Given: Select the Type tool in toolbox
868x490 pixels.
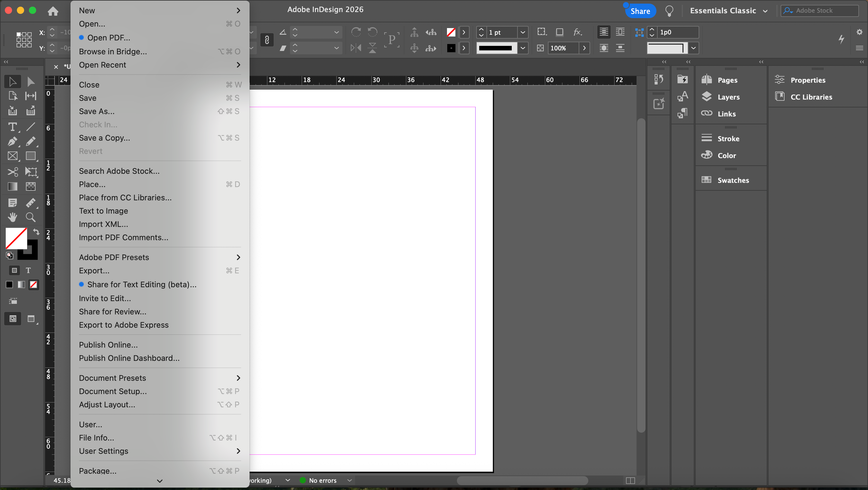Looking at the screenshot, I should (12, 127).
